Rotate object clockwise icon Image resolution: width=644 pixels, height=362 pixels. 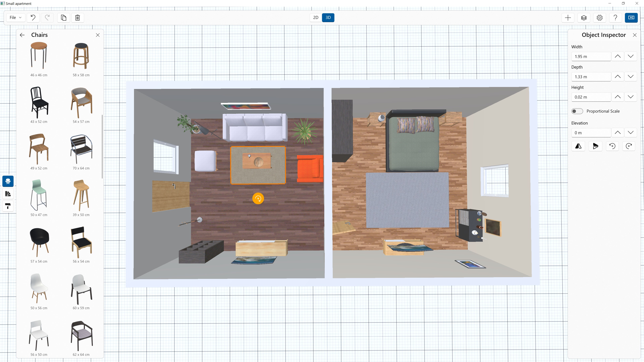click(x=629, y=146)
